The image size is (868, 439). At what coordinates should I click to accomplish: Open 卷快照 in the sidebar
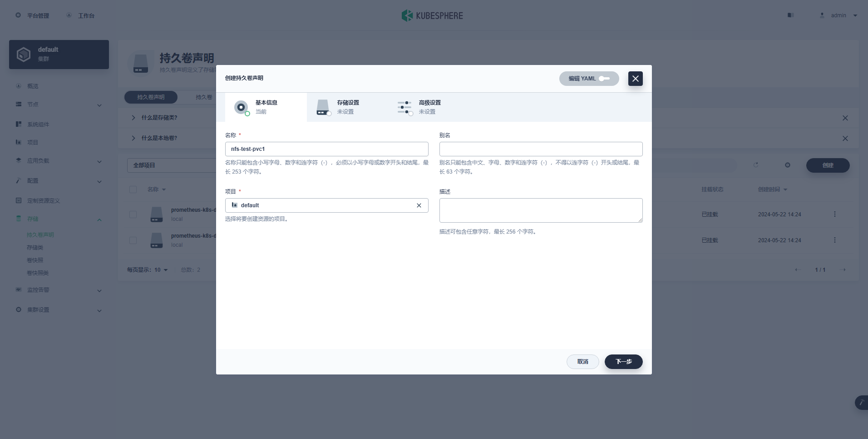35,260
